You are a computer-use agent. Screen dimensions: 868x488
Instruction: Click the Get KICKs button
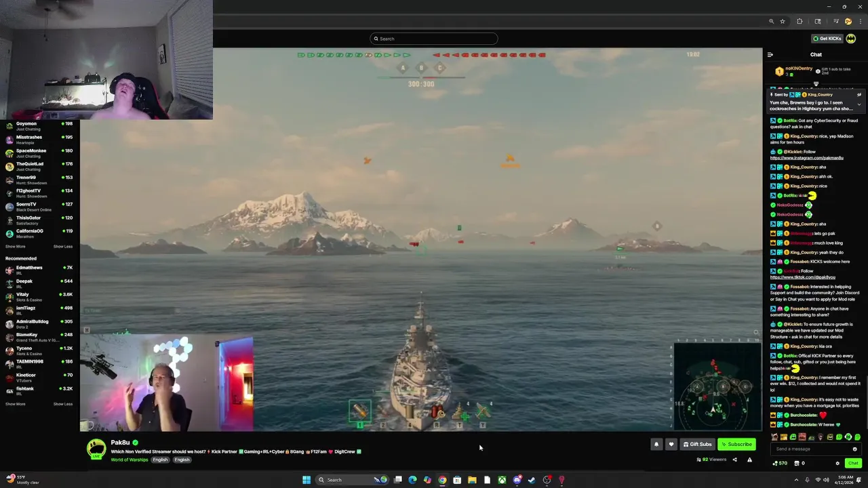tap(827, 39)
